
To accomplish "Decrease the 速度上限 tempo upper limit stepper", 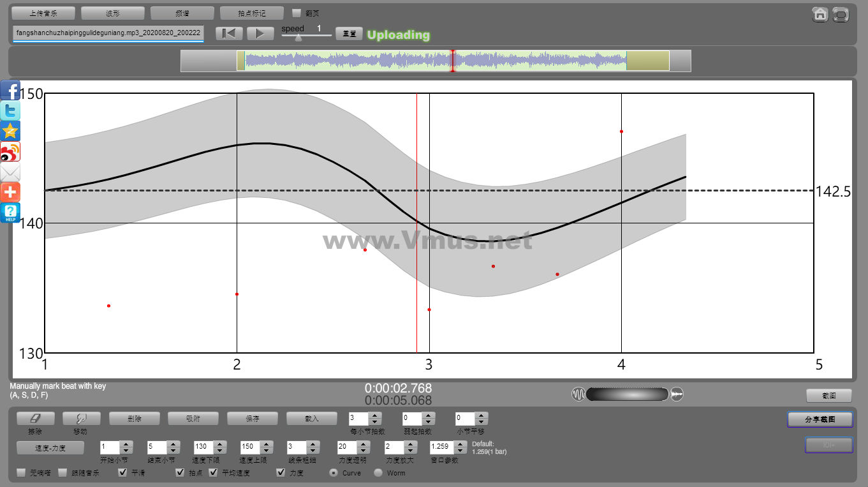I will click(267, 451).
